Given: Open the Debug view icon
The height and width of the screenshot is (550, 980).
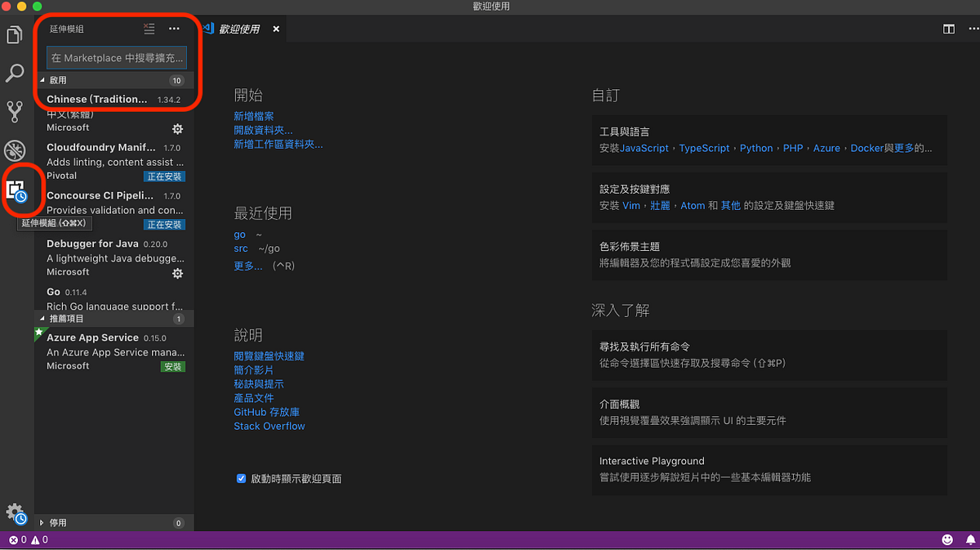Looking at the screenshot, I should coord(15,150).
